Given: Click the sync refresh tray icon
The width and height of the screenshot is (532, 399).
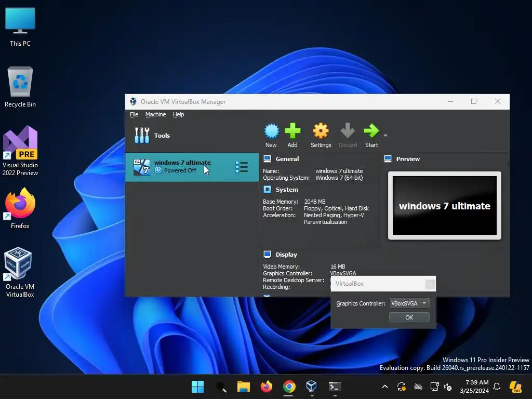Looking at the screenshot, I should (x=402, y=387).
